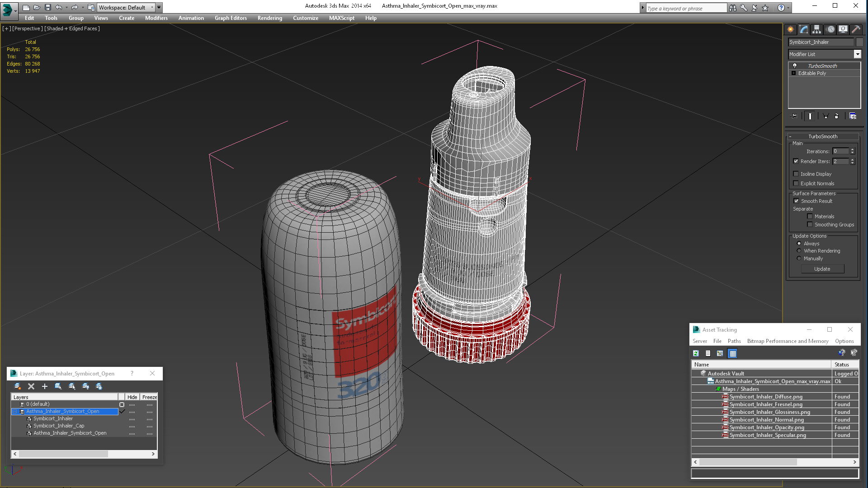
Task: Open the Rendering menu
Action: pyautogui.click(x=270, y=18)
